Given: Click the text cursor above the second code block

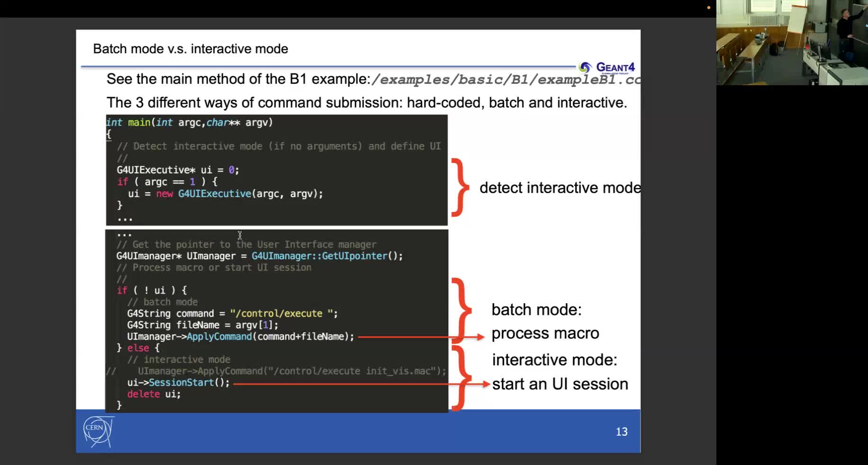Looking at the screenshot, I should (x=240, y=236).
